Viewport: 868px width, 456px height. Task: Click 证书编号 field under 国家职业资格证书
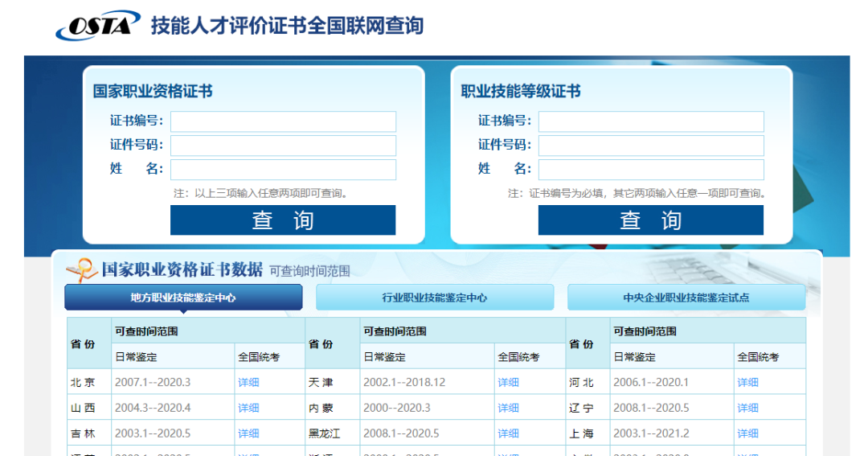(283, 121)
